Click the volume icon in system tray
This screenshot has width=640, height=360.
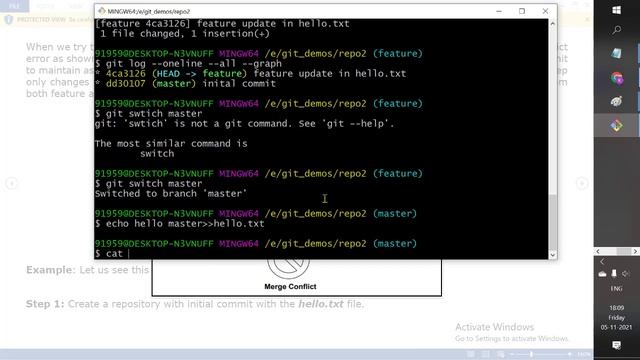click(626, 273)
